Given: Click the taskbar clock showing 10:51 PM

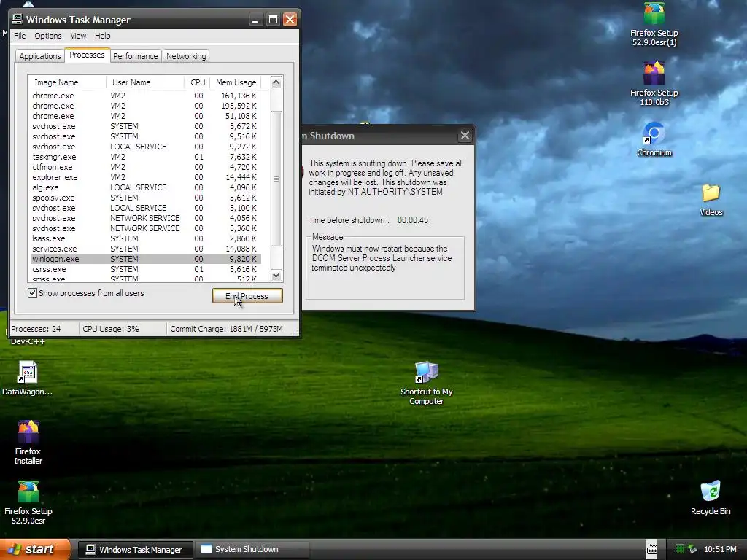Looking at the screenshot, I should tap(720, 550).
